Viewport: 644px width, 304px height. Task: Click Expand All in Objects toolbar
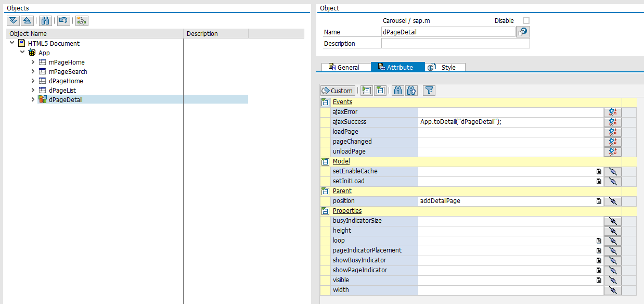13,20
